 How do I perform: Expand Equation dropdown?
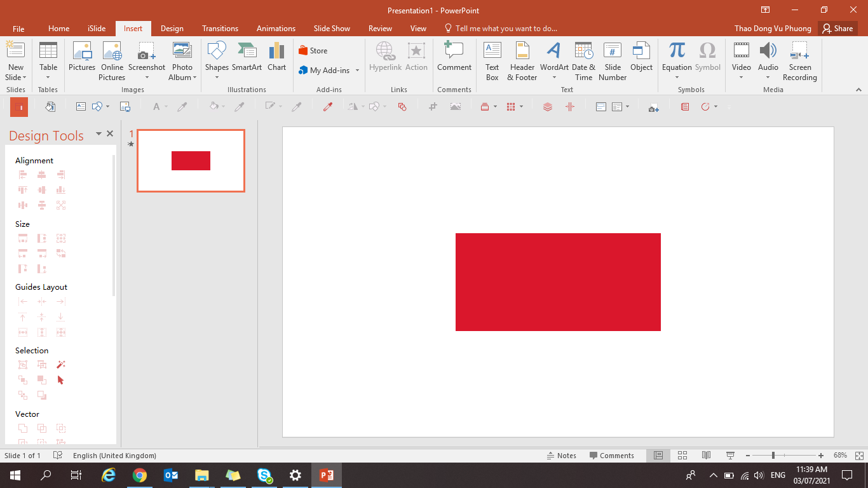pyautogui.click(x=677, y=78)
